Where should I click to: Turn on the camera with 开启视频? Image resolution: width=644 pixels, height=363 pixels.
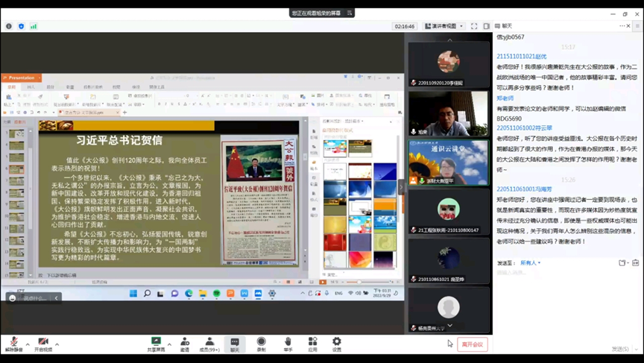pyautogui.click(x=43, y=344)
